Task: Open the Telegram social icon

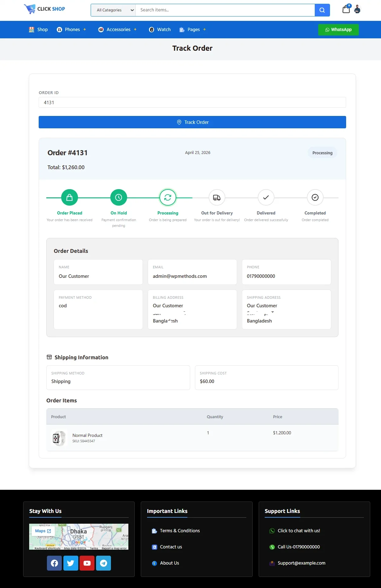Action: click(103, 563)
